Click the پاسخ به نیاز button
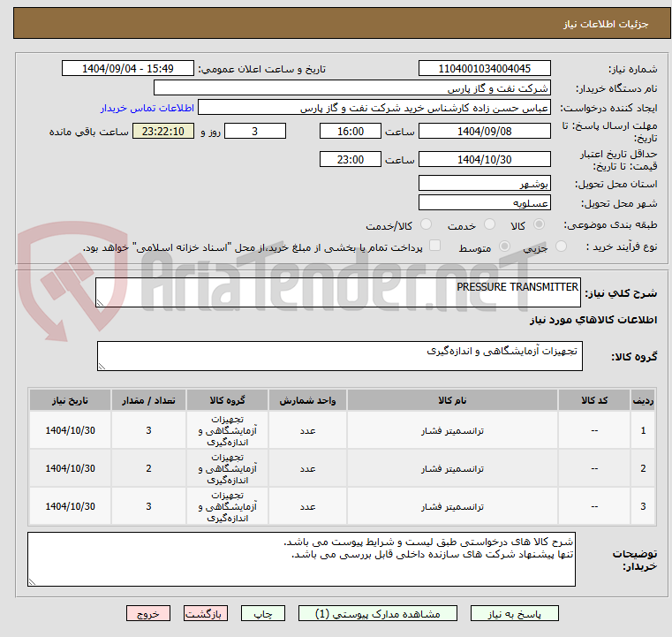The height and width of the screenshot is (637, 672). coord(514,614)
